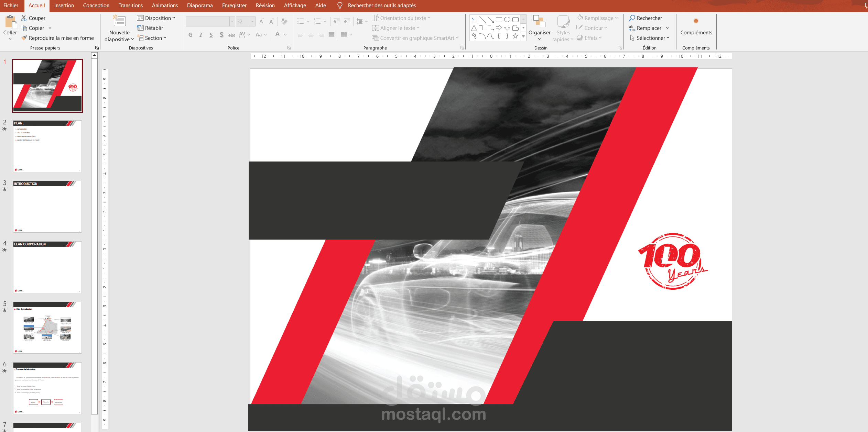868x432 pixels.
Task: Open the Aide help tab
Action: [321, 5]
